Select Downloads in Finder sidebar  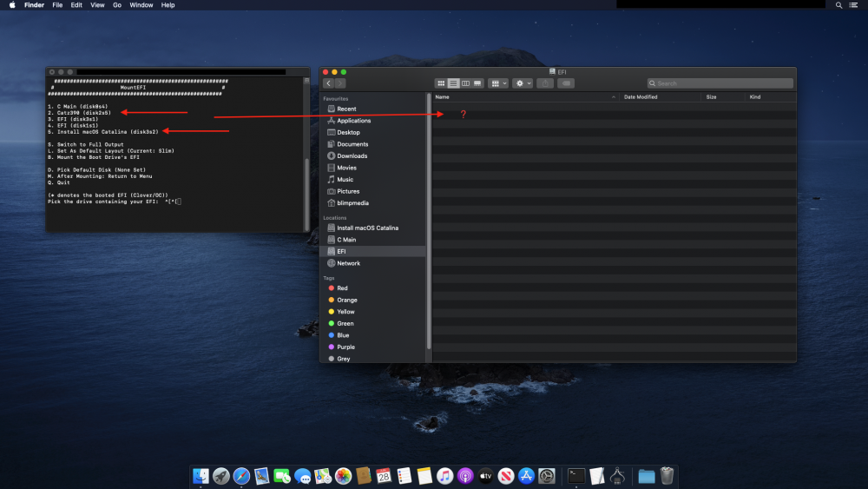point(373,156)
